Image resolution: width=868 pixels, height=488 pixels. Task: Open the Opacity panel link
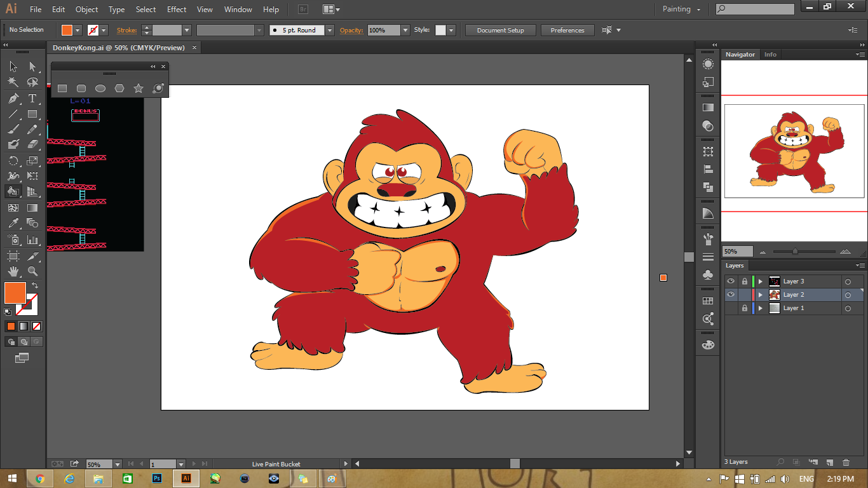click(351, 30)
